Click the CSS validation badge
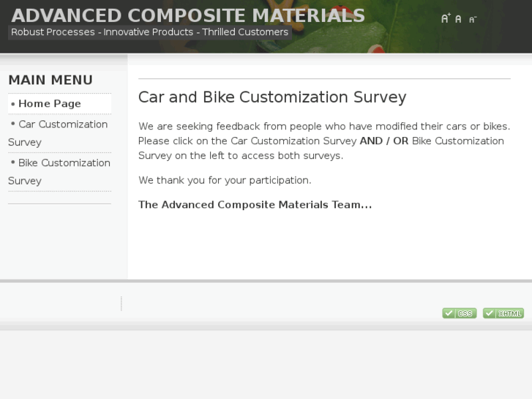This screenshot has width=532, height=399. click(x=460, y=313)
